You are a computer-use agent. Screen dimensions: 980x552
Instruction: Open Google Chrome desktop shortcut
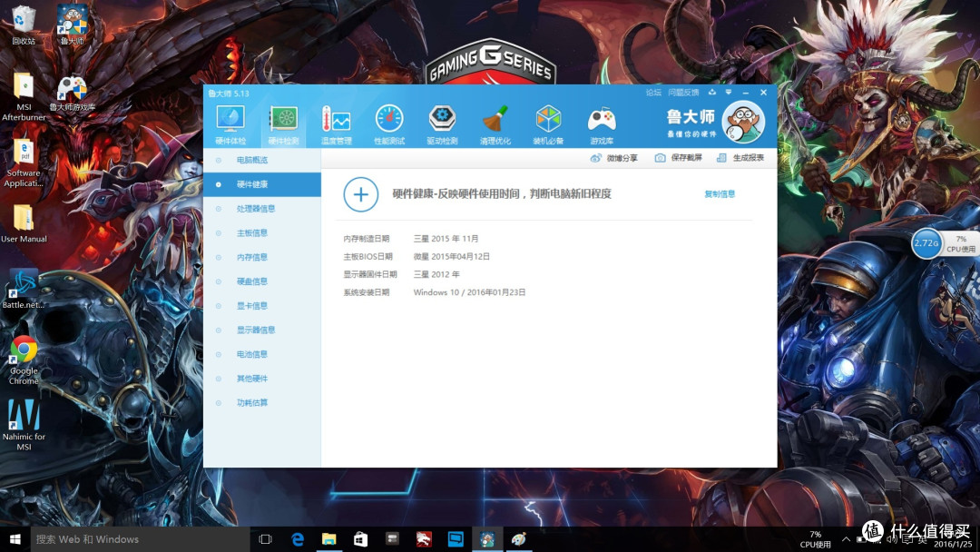tap(24, 360)
